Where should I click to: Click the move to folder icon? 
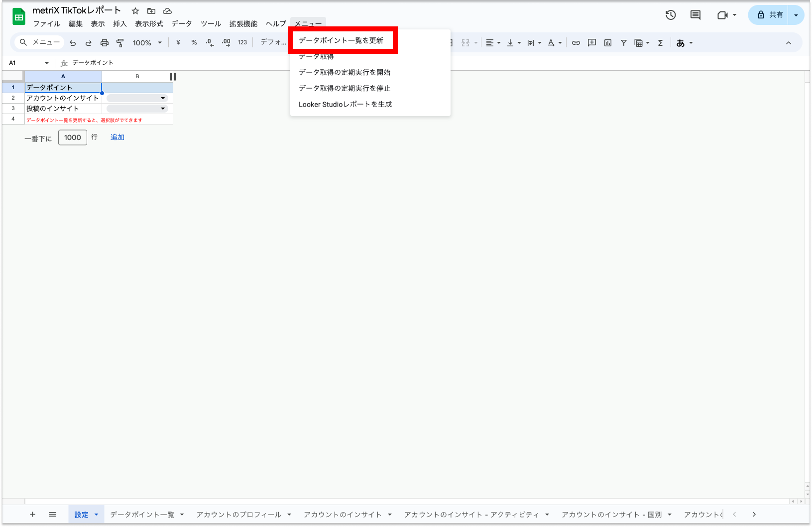151,11
